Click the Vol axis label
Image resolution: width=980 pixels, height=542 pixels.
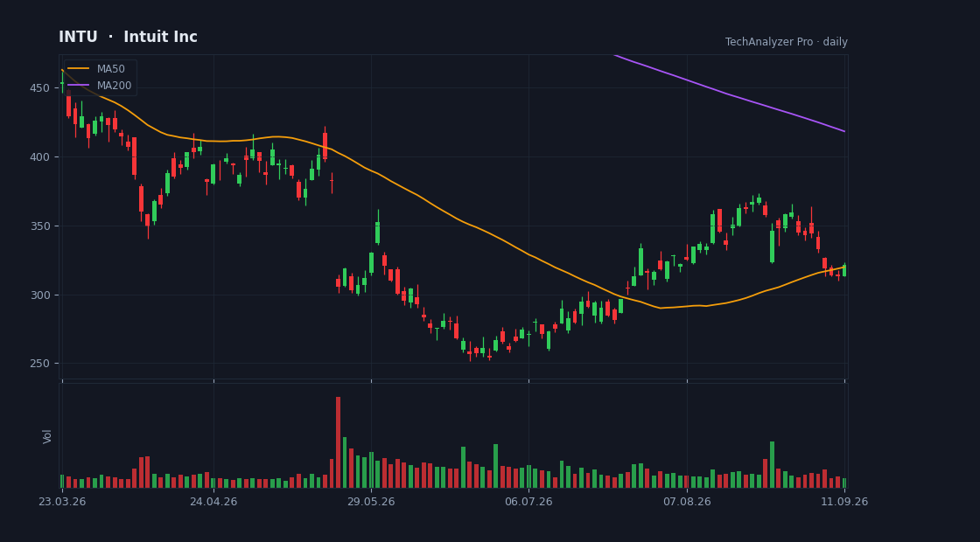(x=47, y=436)
